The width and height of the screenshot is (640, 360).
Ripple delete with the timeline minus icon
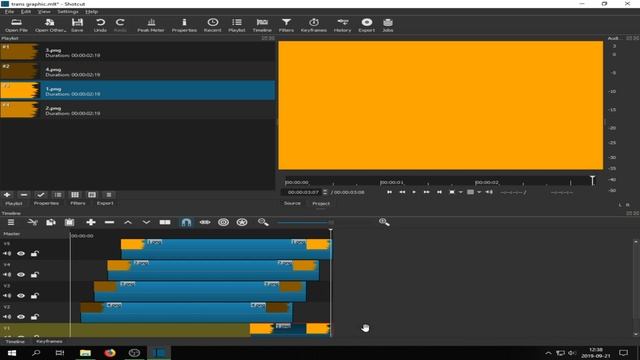tap(109, 222)
